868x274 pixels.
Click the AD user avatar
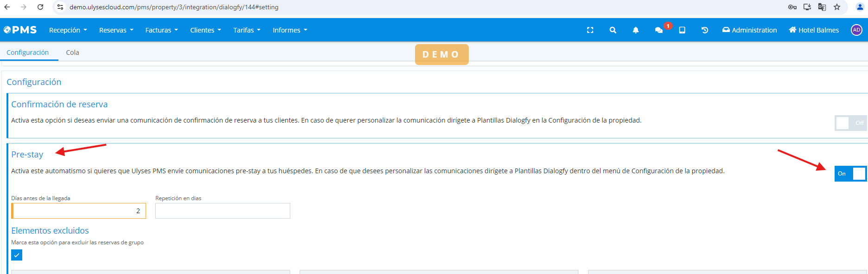point(856,30)
